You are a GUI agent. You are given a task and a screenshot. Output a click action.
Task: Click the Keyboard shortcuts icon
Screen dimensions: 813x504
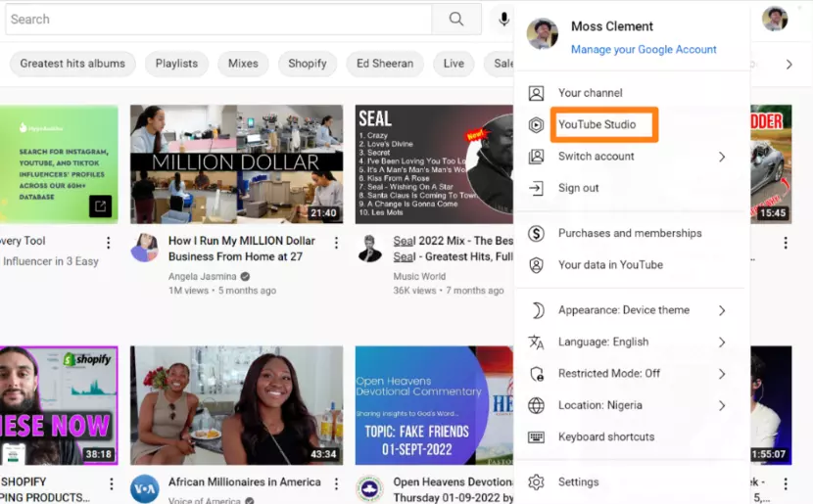pyautogui.click(x=536, y=437)
